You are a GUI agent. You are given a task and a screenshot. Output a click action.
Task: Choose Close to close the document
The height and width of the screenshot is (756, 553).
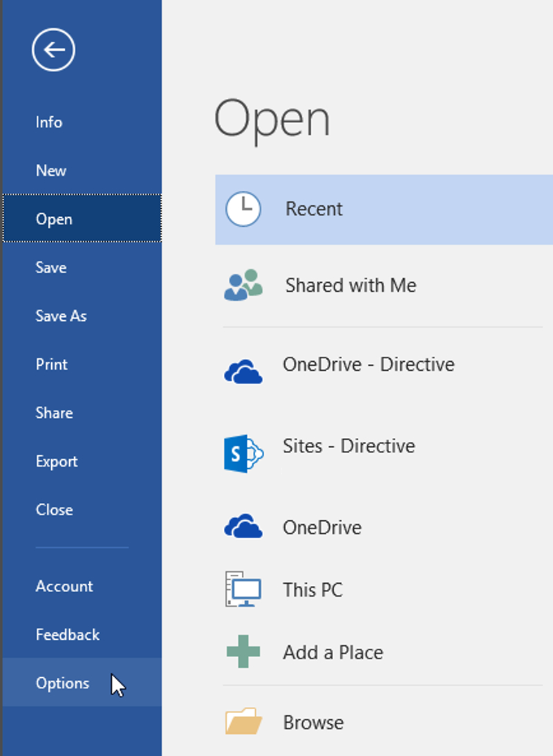point(54,509)
